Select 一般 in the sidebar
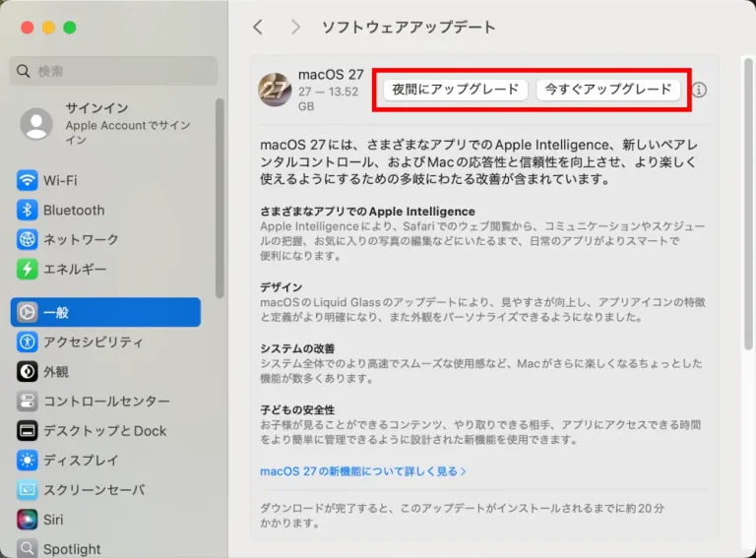 pos(105,312)
